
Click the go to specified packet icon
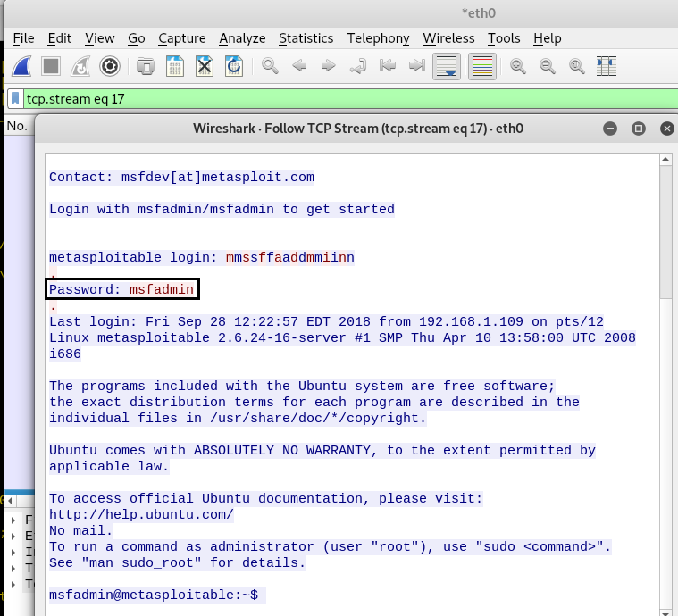(x=358, y=67)
